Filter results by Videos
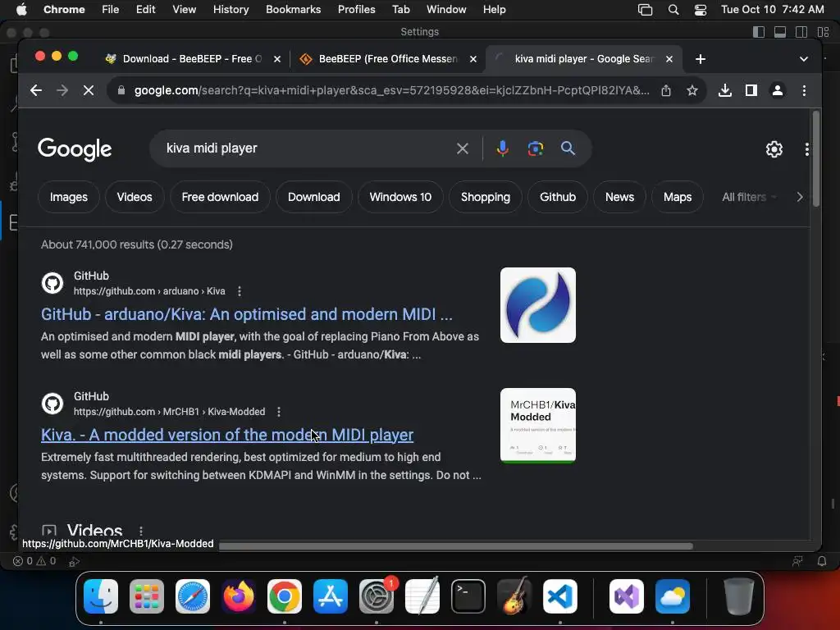Image resolution: width=840 pixels, height=630 pixels. 135,197
